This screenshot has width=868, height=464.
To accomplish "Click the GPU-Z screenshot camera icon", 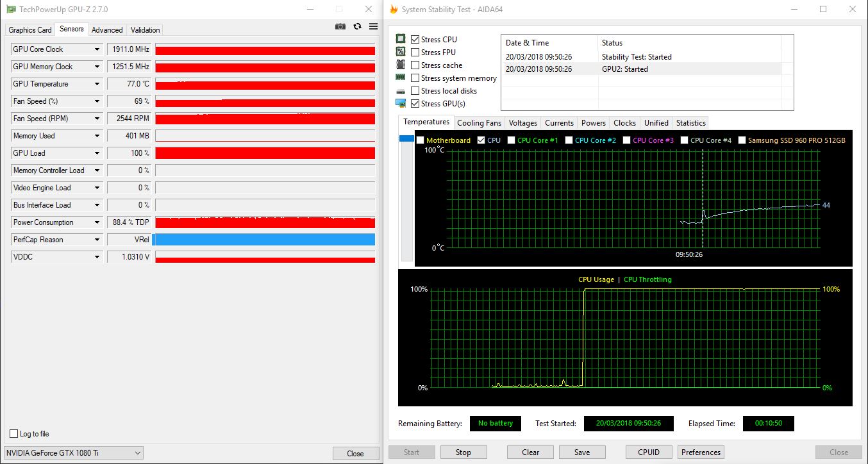I will click(340, 26).
